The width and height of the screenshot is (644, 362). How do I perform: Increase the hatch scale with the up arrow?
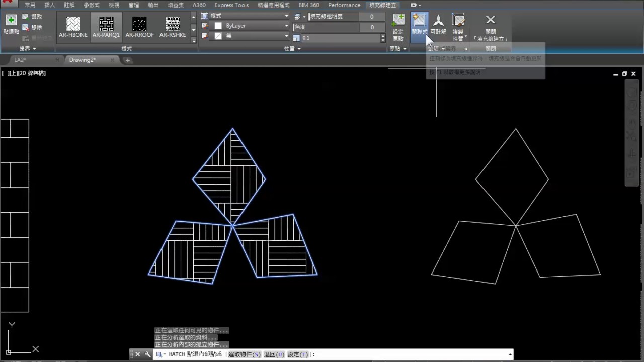coord(383,36)
